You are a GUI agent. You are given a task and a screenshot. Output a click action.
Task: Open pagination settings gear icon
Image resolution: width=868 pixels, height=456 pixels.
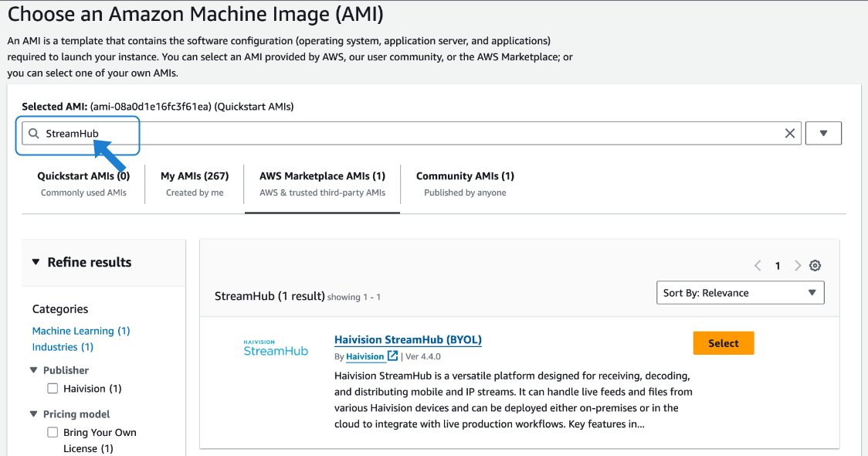point(815,266)
